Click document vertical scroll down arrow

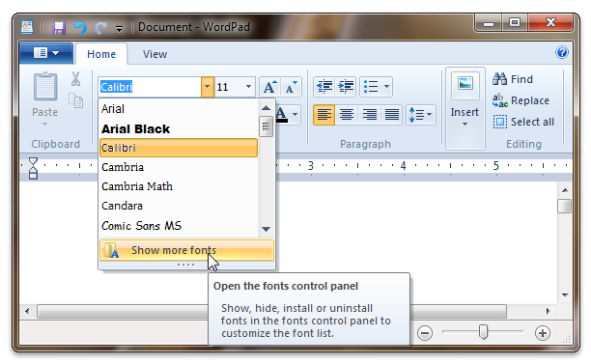coord(565,294)
